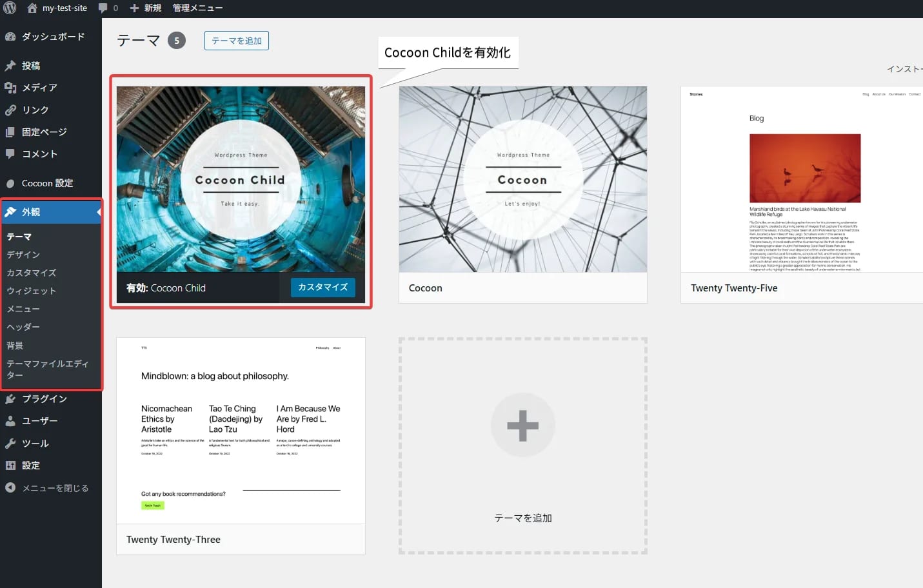Image resolution: width=923 pixels, height=588 pixels.
Task: Click the プラグイン plug icon
Action: [10, 399]
